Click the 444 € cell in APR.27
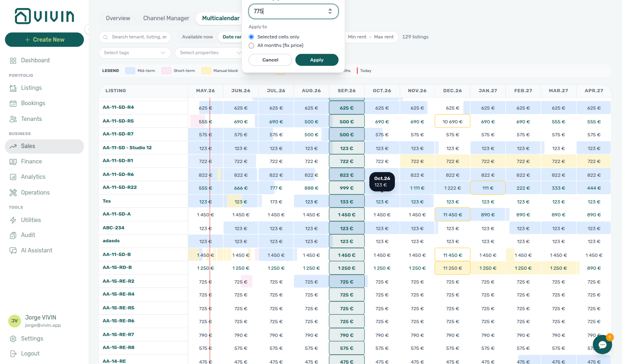Screen dimensions: 622x364 tap(594, 188)
